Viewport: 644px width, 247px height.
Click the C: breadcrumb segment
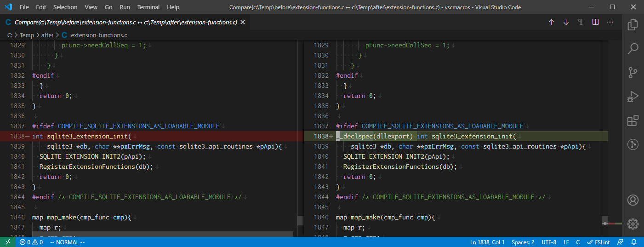[9, 35]
